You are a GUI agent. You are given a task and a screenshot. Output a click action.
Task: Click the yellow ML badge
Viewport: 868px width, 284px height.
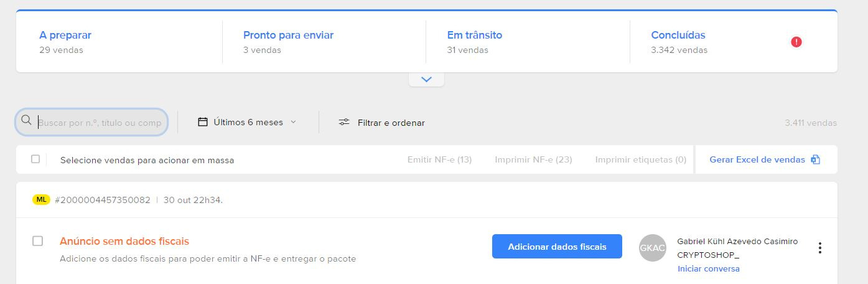click(x=41, y=200)
